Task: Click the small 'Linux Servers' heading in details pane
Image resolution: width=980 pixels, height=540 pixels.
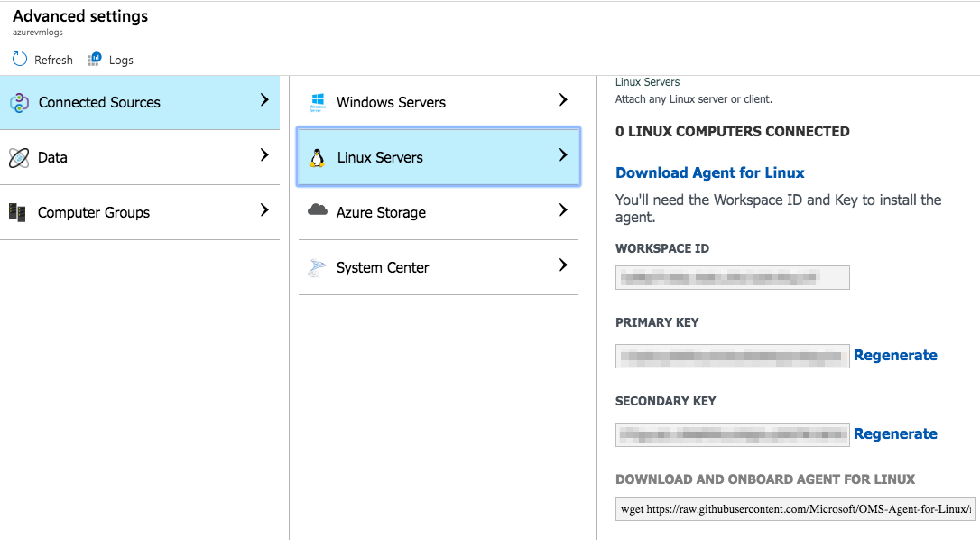Action: (x=648, y=82)
